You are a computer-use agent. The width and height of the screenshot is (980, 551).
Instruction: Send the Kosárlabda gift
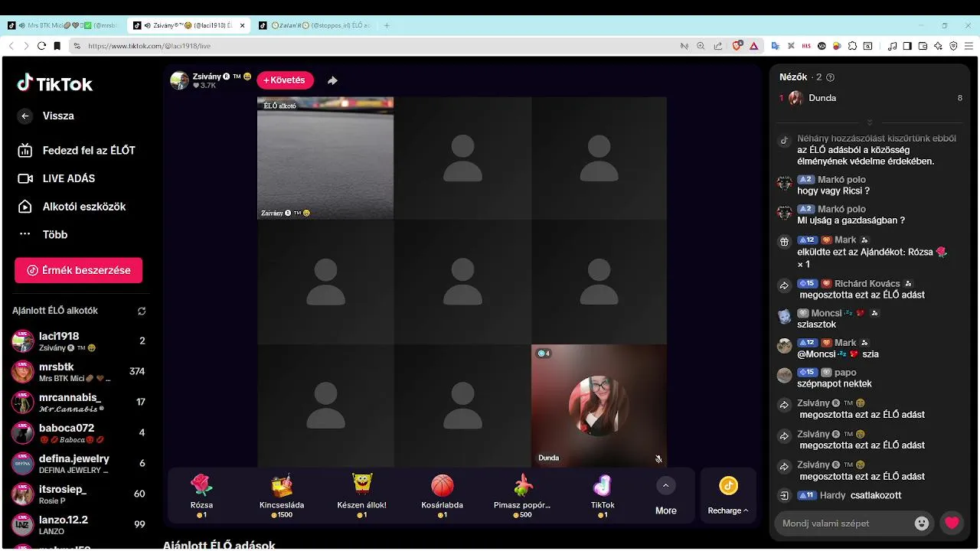pos(443,496)
